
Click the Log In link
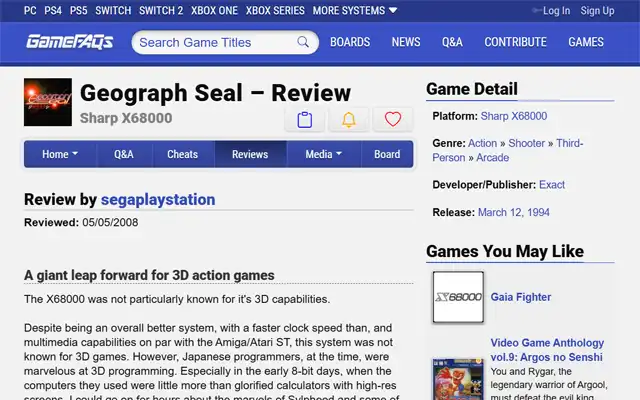[x=556, y=11]
